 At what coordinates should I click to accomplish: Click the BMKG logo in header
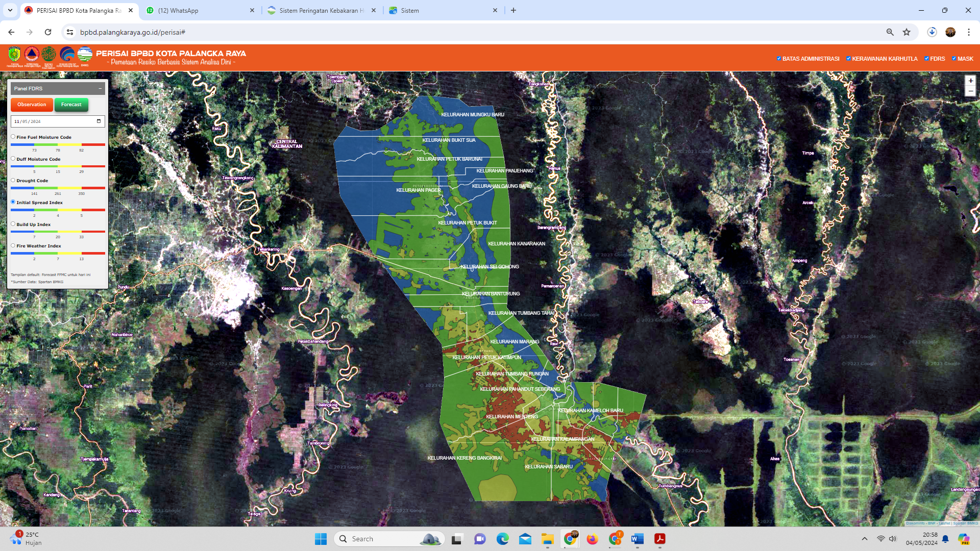coord(85,55)
